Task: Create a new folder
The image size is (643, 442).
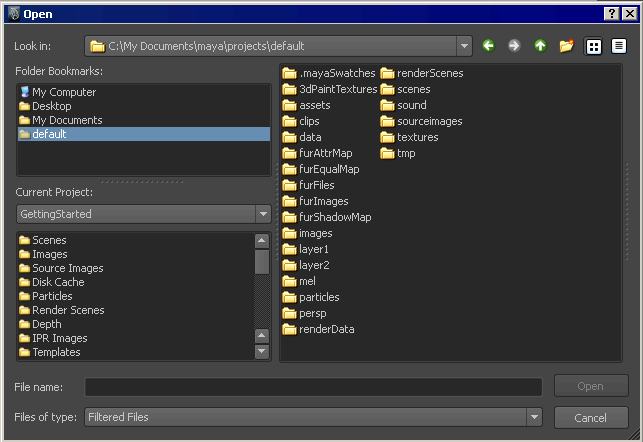Action: [x=566, y=46]
